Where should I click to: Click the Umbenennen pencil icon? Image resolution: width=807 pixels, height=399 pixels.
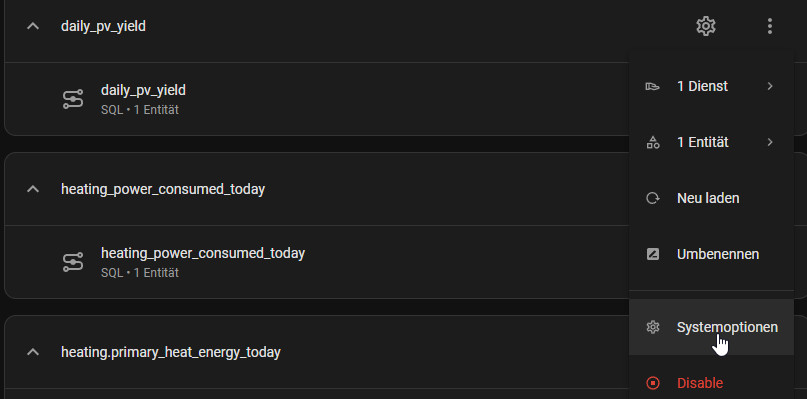(x=653, y=254)
